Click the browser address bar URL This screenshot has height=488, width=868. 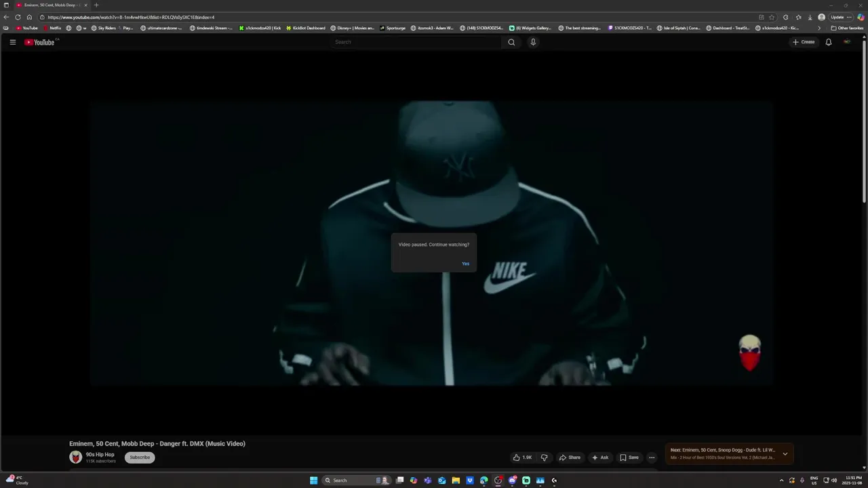[x=131, y=17]
